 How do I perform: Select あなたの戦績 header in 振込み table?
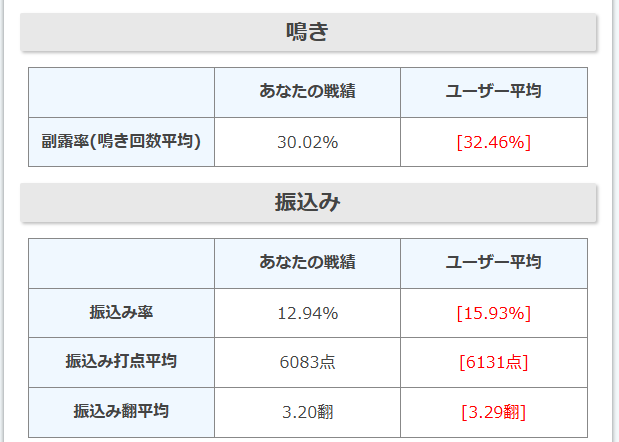tap(308, 263)
